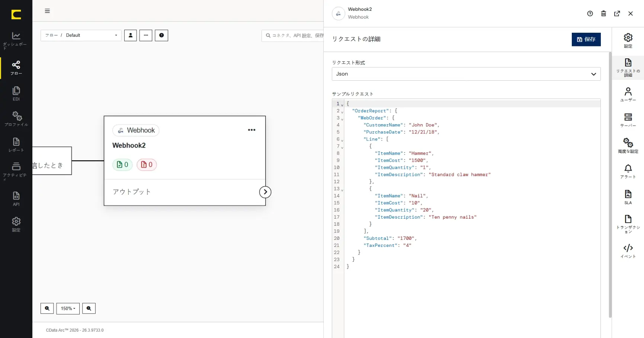The width and height of the screenshot is (644, 338).
Task: Open the EDI section in the left sidebar
Action: point(16,94)
